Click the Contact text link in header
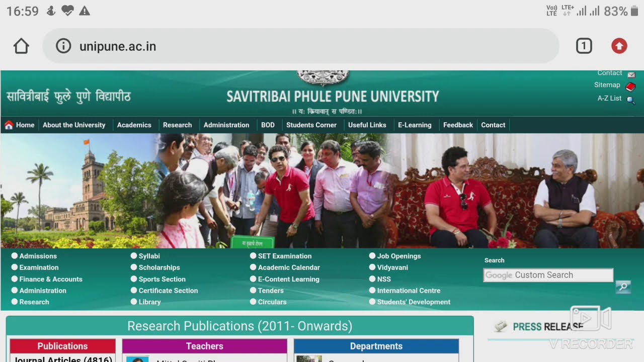The height and width of the screenshot is (362, 644). click(x=610, y=73)
